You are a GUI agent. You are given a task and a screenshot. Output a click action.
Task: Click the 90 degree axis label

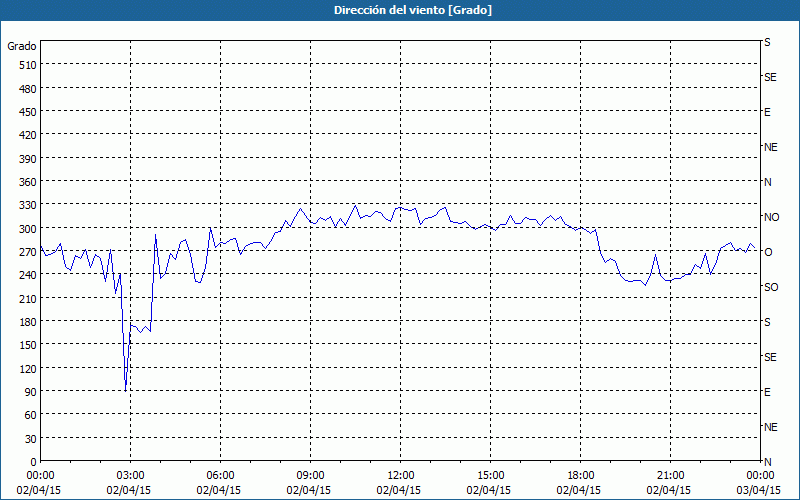coord(31,392)
